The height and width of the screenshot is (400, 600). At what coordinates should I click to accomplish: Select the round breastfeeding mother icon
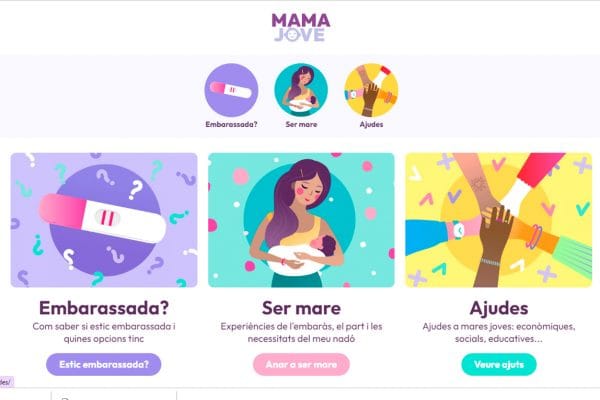pyautogui.click(x=301, y=90)
